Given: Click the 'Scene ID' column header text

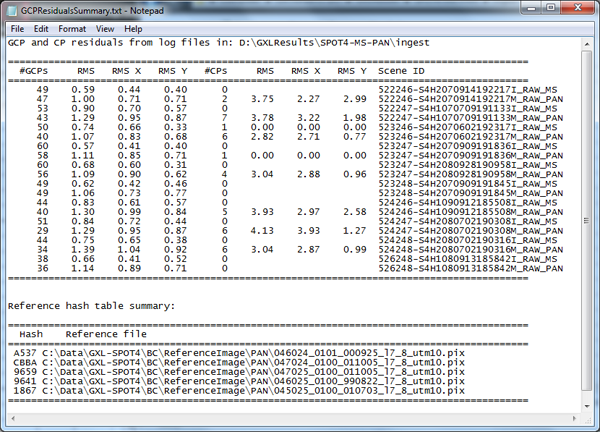Looking at the screenshot, I should pos(401,71).
